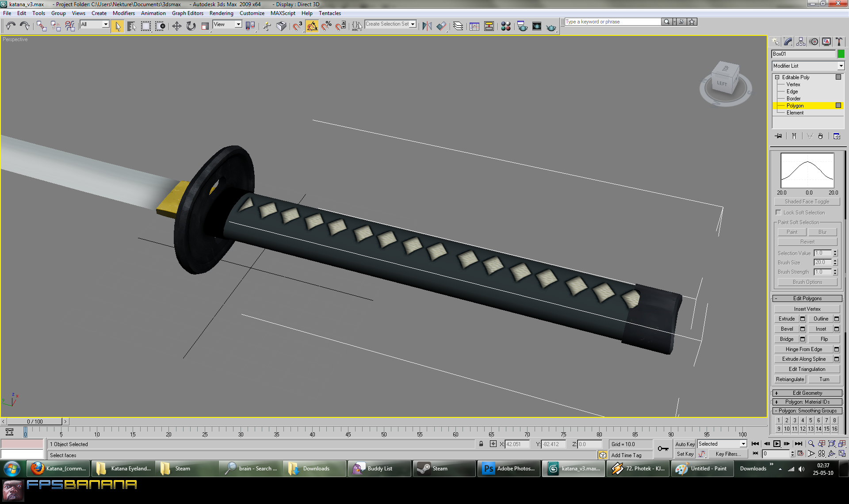Open Select by Name dialog
849x504 pixels.
click(x=131, y=26)
